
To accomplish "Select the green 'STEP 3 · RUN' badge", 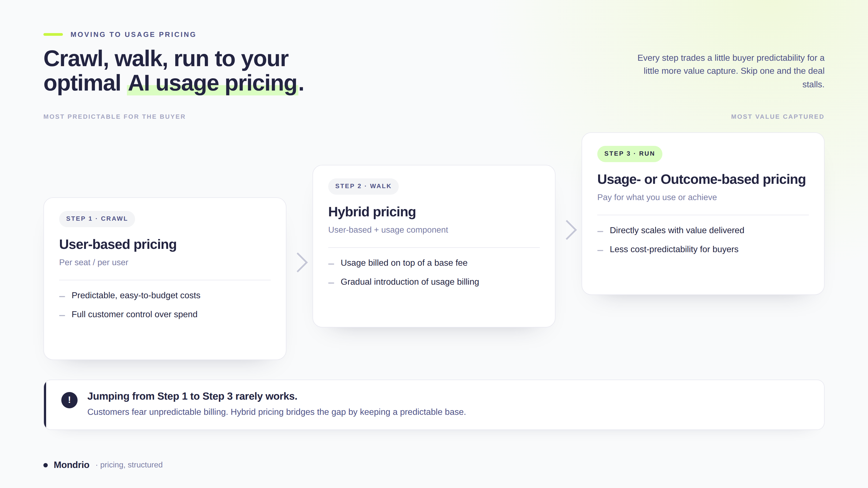I will click(x=629, y=154).
